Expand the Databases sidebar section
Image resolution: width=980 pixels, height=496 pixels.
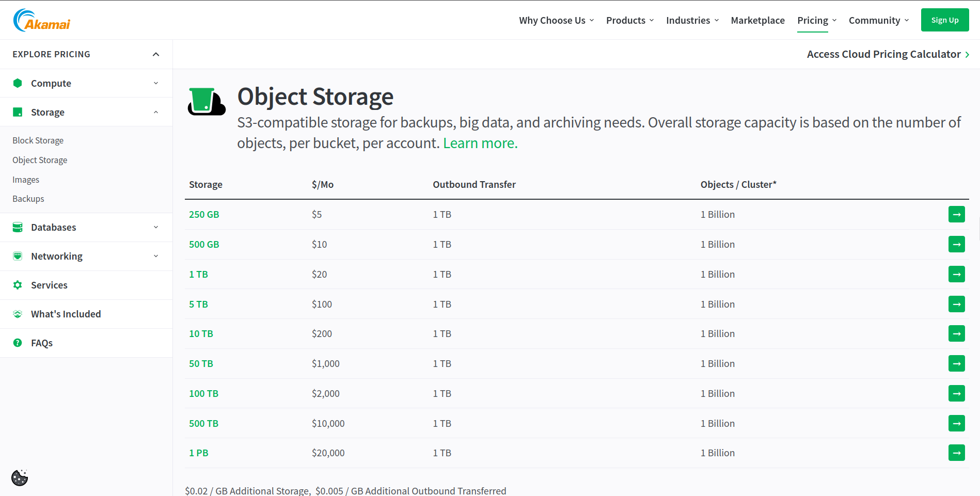click(x=156, y=227)
